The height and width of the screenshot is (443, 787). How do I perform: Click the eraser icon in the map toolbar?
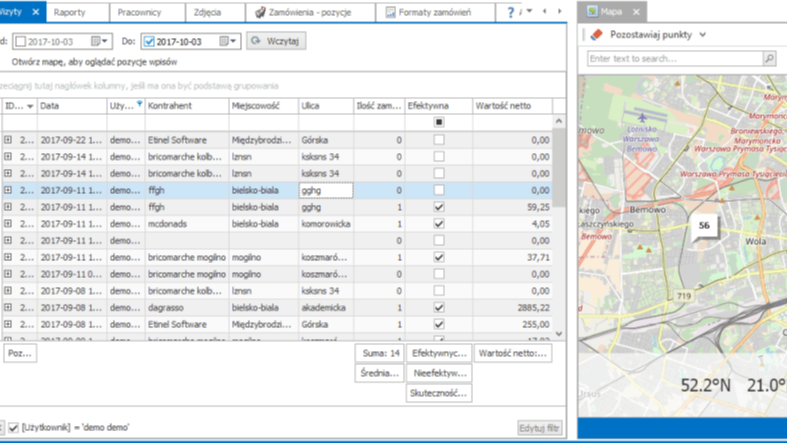(597, 35)
